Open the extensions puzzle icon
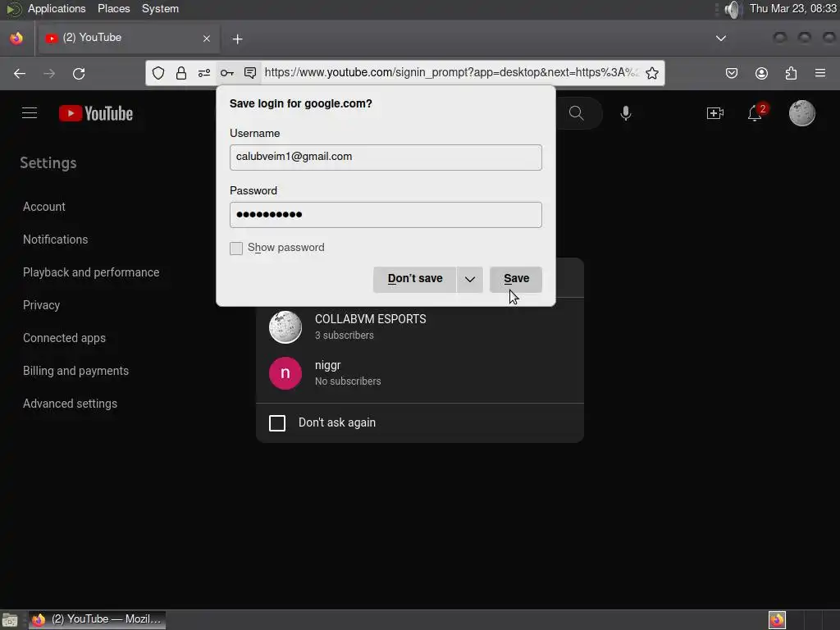This screenshot has height=630, width=840. point(792,73)
